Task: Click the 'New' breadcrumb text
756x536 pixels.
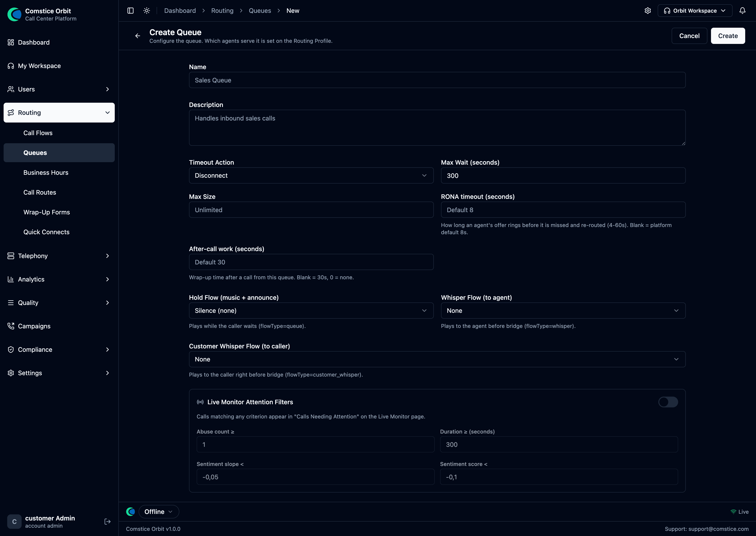Action: tap(293, 11)
